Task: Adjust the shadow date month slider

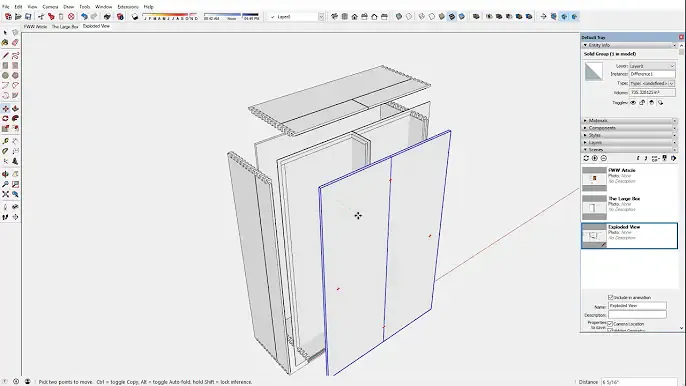Action: tap(170, 17)
